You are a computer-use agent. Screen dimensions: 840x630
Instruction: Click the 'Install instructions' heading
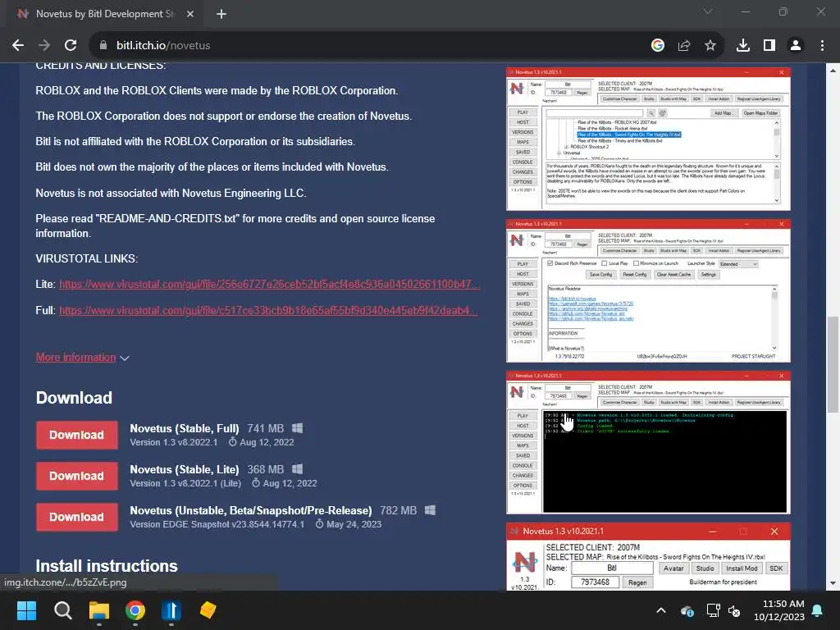coord(107,566)
